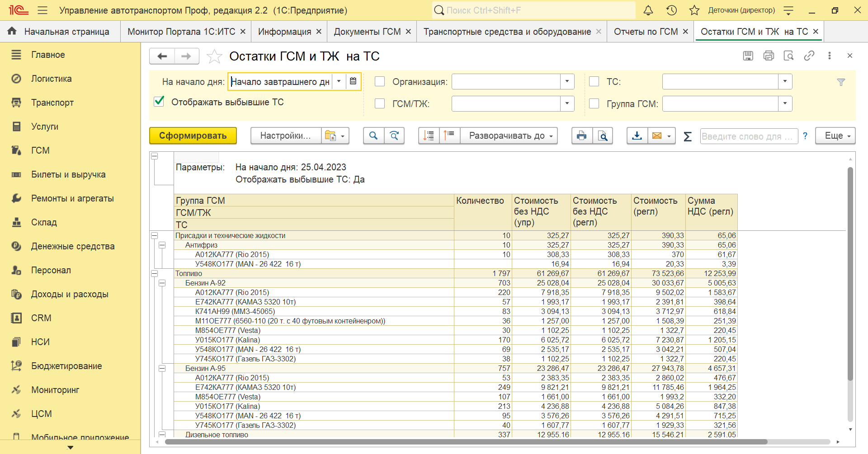This screenshot has width=868, height=454.
Task: Open the calendar date picker icon
Action: click(353, 82)
